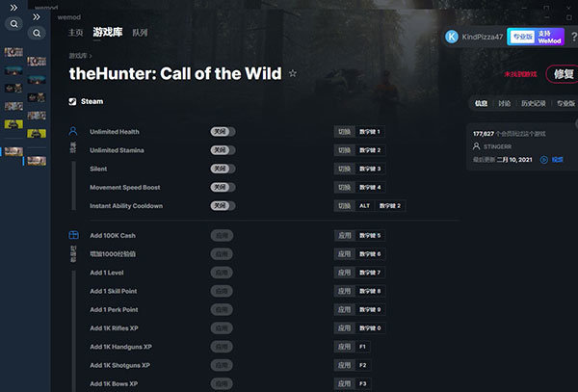The image size is (578, 392).
Task: Click the favorite star next to game title
Action: pos(293,73)
